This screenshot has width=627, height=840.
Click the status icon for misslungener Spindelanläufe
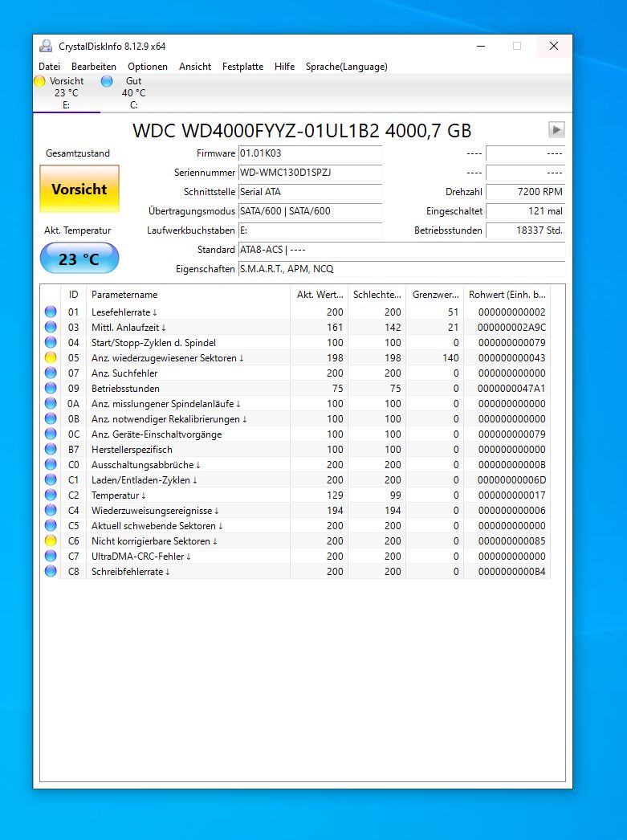tap(51, 403)
